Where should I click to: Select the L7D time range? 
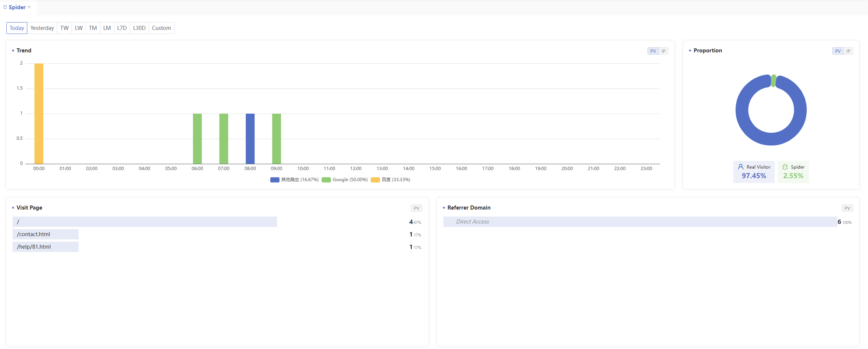coord(122,28)
